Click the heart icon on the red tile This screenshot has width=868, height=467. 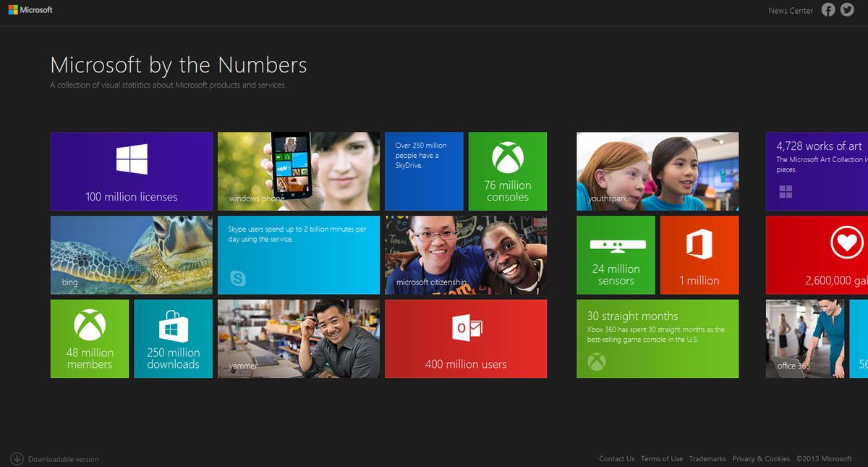click(847, 242)
